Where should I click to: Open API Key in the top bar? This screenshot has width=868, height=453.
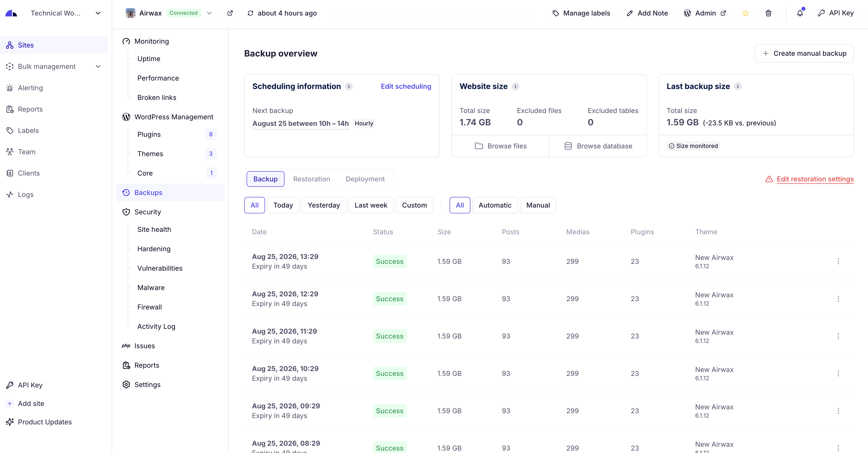[x=836, y=13]
